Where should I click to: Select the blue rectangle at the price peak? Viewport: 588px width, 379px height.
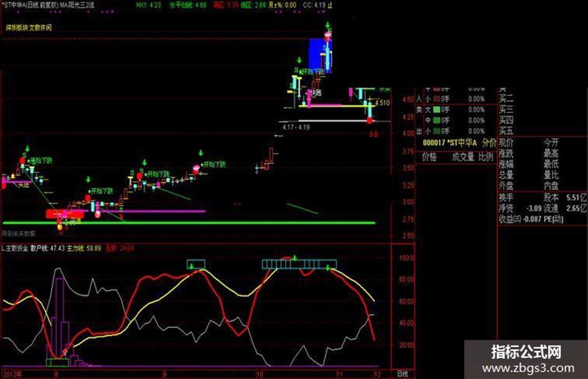coord(319,55)
